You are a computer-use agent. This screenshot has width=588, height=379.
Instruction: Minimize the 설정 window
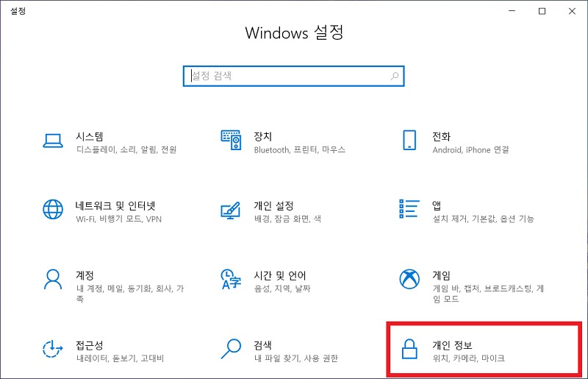tap(512, 11)
